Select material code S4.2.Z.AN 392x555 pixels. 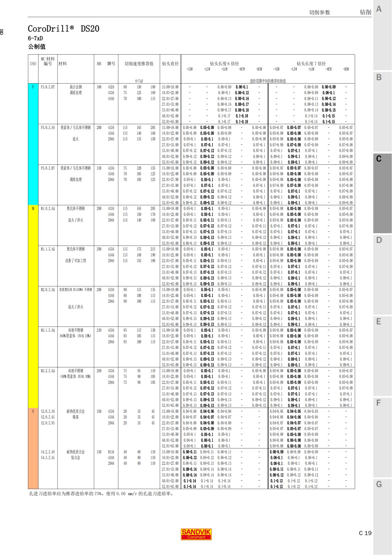(x=48, y=452)
